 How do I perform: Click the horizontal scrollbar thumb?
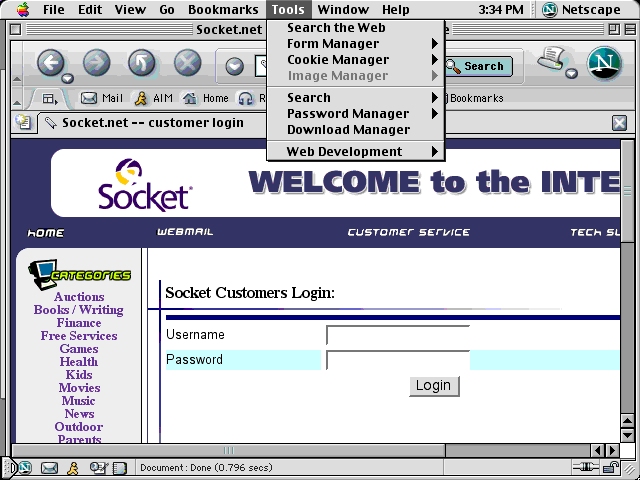pyautogui.click(x=229, y=450)
